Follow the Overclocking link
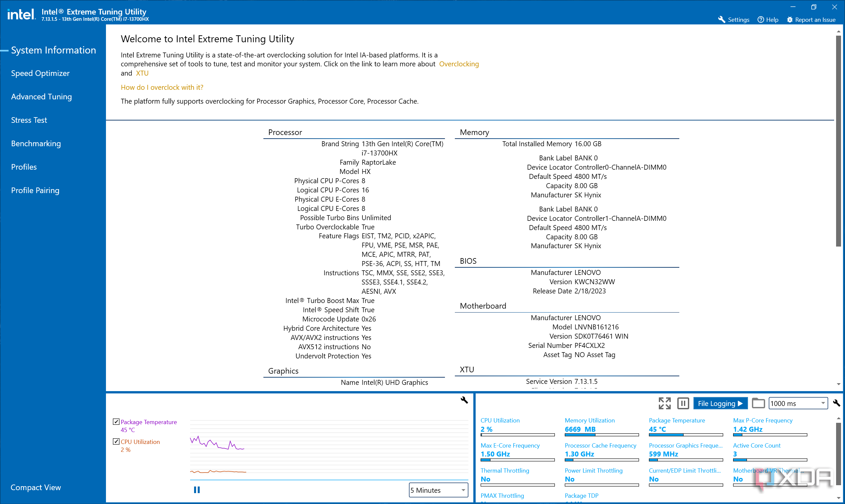 pos(458,64)
